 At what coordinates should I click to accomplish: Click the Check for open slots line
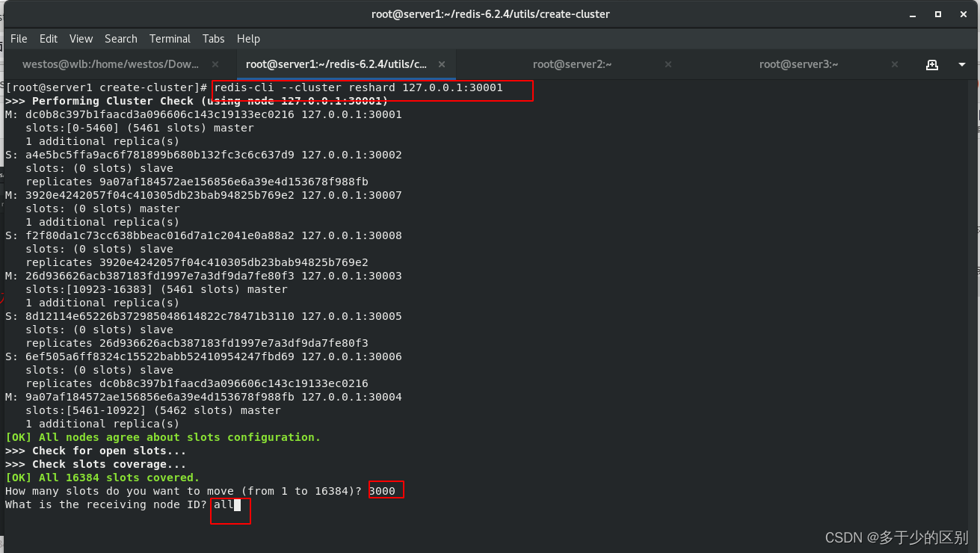coord(96,451)
